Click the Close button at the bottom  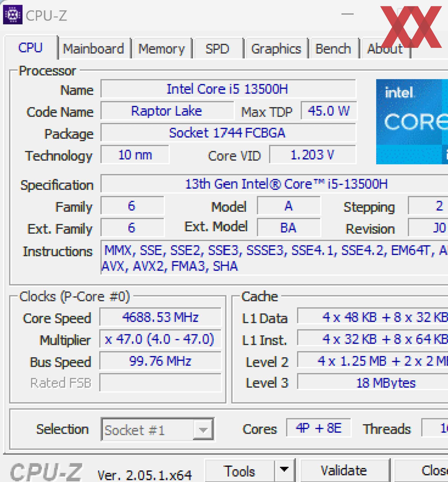421,471
